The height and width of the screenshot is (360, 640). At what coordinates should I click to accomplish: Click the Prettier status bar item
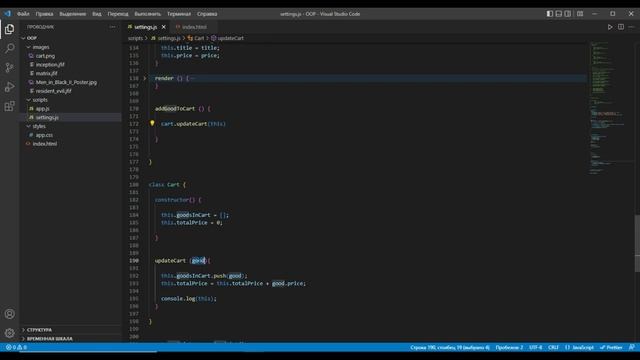pyautogui.click(x=611, y=347)
